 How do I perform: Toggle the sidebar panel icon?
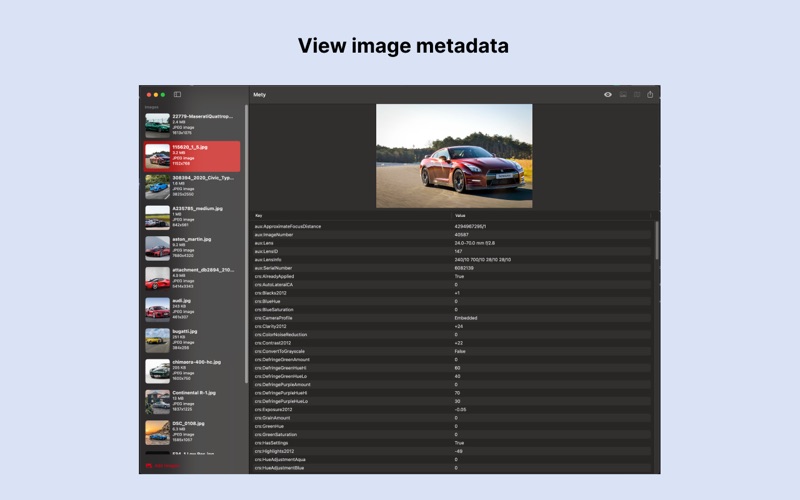pos(177,94)
